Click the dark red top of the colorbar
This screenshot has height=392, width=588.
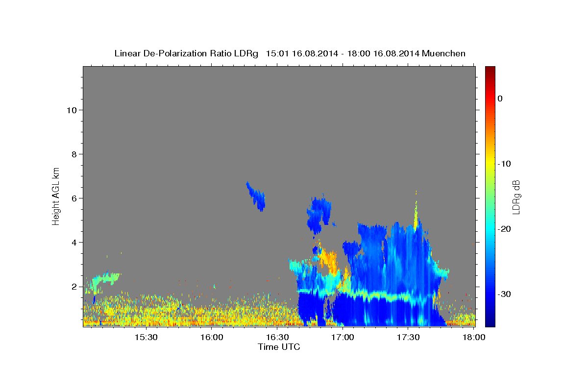(x=490, y=71)
